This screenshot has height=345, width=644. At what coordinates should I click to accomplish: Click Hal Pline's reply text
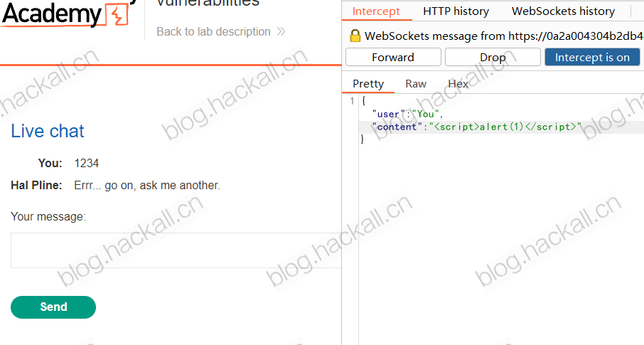coord(147,186)
